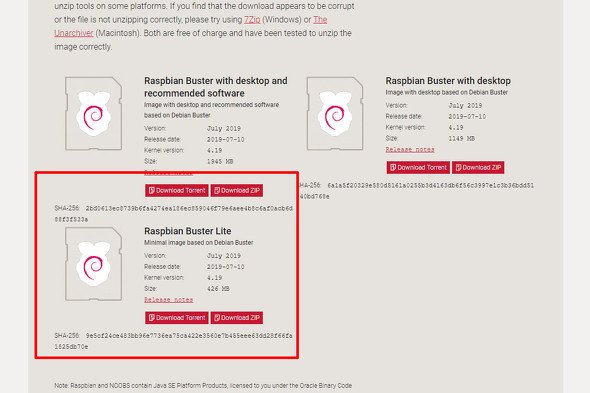The width and height of the screenshot is (590, 393).
Task: Click the file icon on Lite Download ZIP button
Action: click(217, 318)
